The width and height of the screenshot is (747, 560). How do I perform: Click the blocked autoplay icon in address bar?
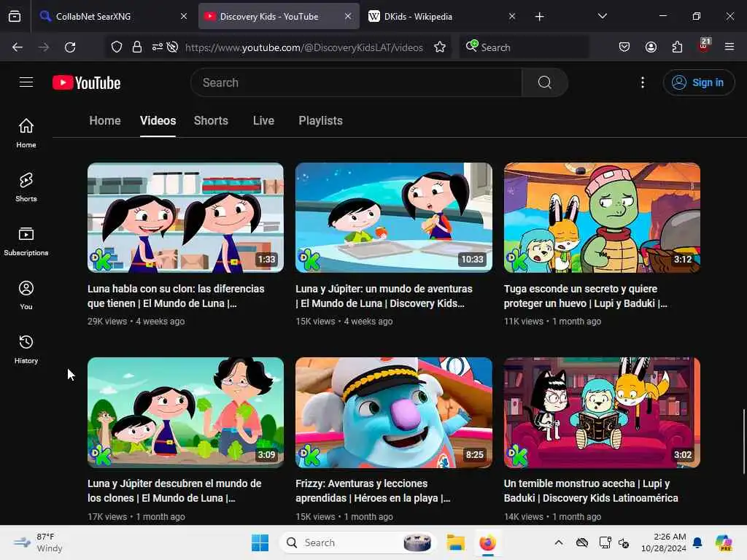point(172,47)
